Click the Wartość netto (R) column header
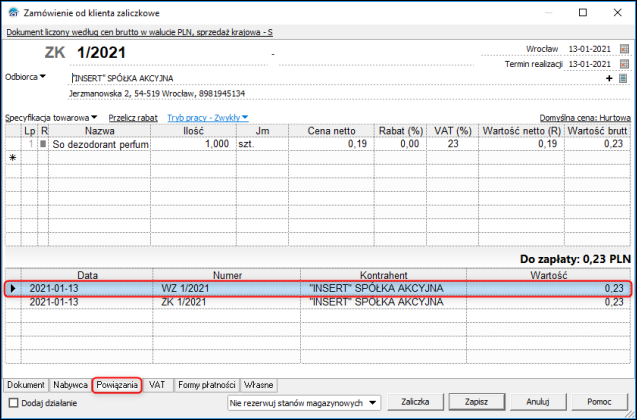Screen dimensions: 637x420 [522, 131]
